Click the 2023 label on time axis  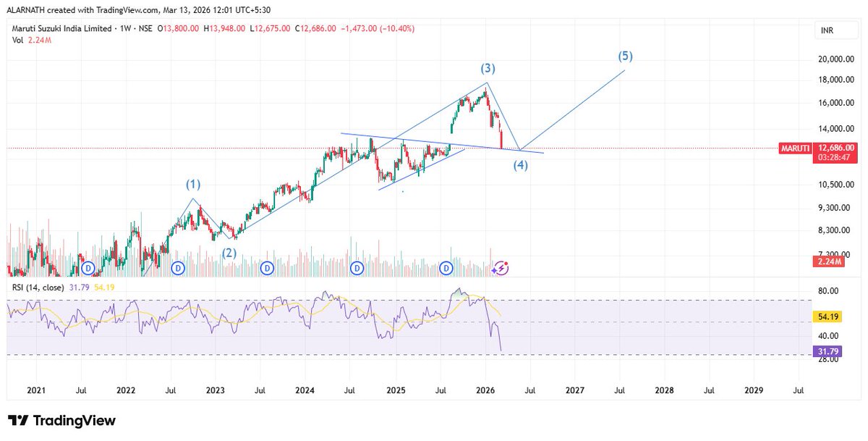[216, 390]
